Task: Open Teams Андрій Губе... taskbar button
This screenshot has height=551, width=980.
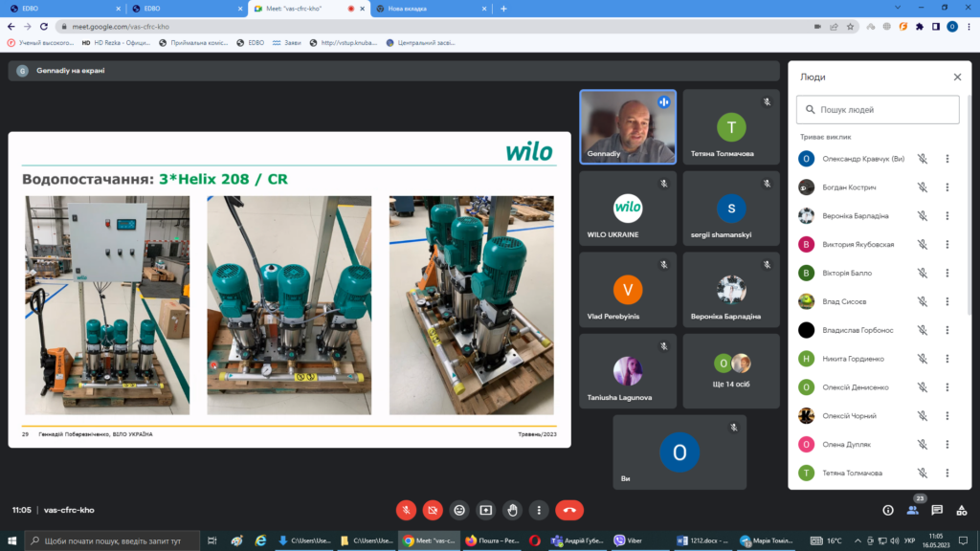Action: [x=579, y=540]
